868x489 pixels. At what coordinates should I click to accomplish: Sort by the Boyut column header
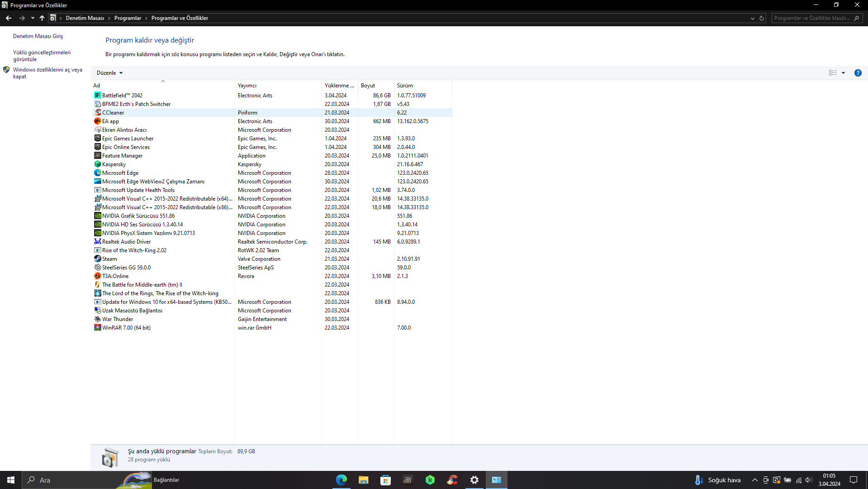click(x=376, y=86)
